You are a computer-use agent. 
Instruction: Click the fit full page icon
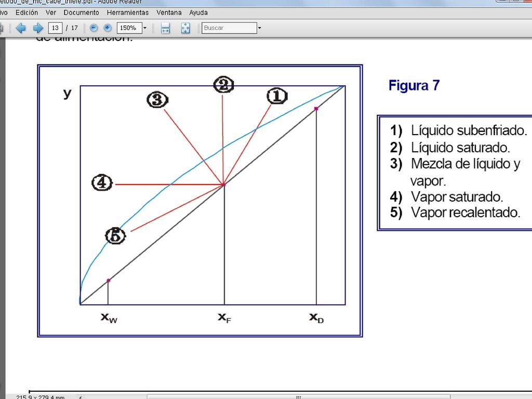tap(185, 28)
